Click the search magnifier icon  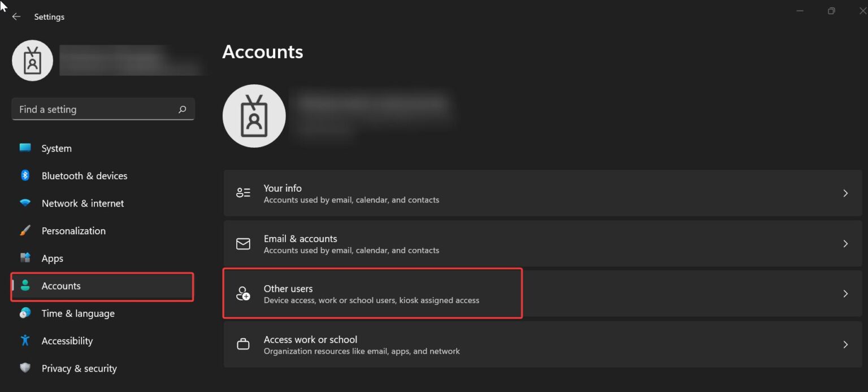pos(182,109)
